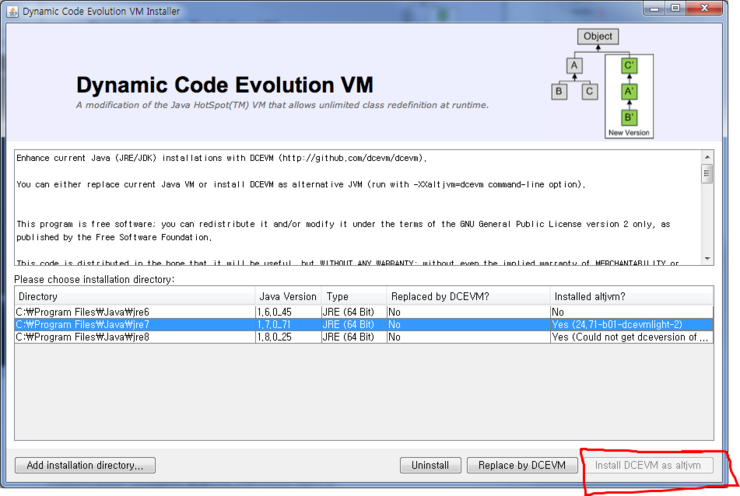The image size is (740, 496).
Task: Maximize the installer window
Action: coord(675,8)
